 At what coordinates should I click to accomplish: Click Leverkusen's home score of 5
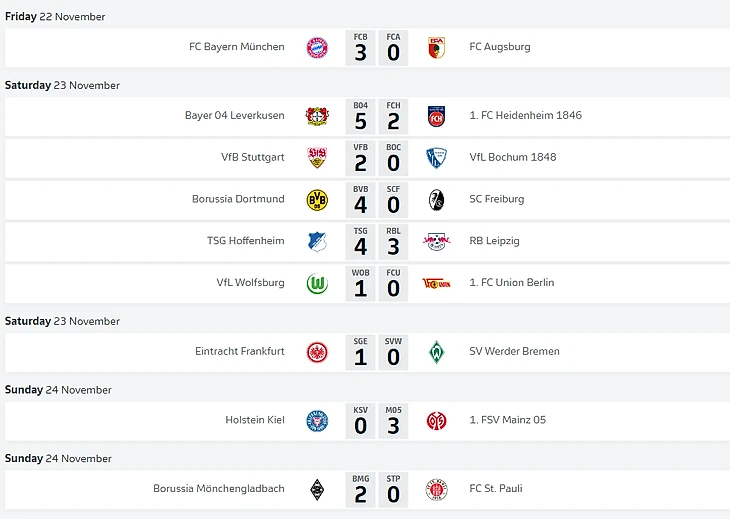[361, 122]
